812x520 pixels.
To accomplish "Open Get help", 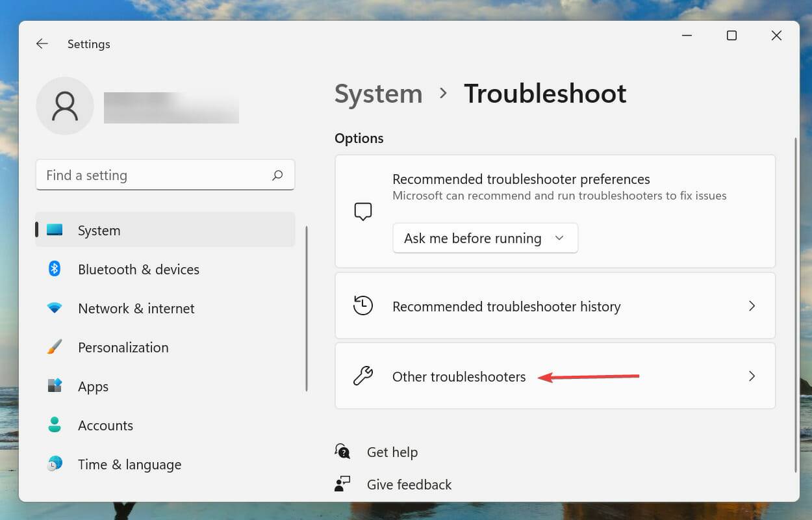I will (392, 451).
